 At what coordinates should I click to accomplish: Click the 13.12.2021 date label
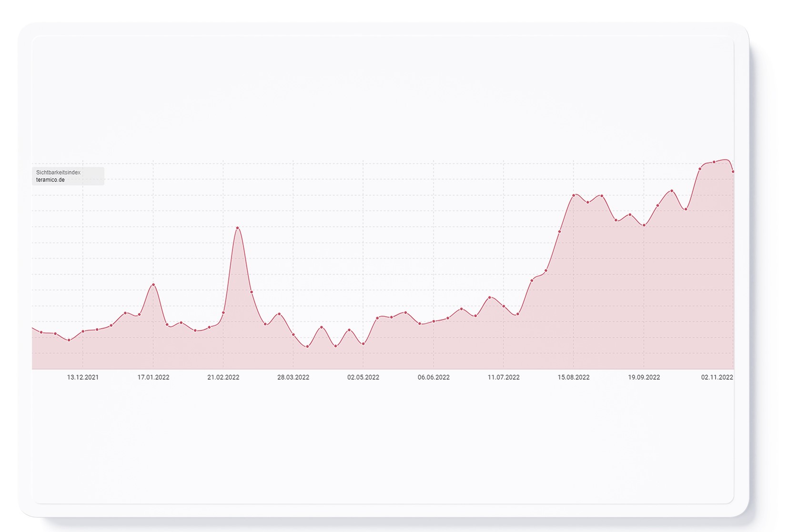pos(83,377)
